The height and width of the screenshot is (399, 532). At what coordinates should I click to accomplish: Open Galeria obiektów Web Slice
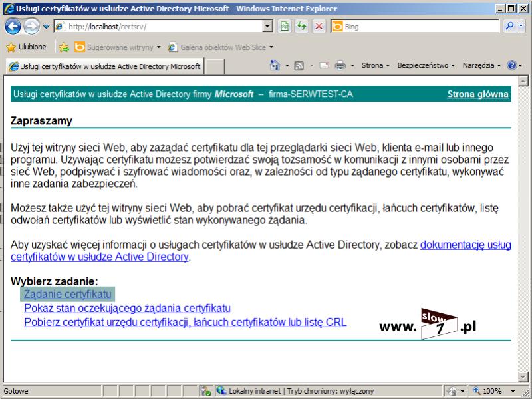pos(221,47)
